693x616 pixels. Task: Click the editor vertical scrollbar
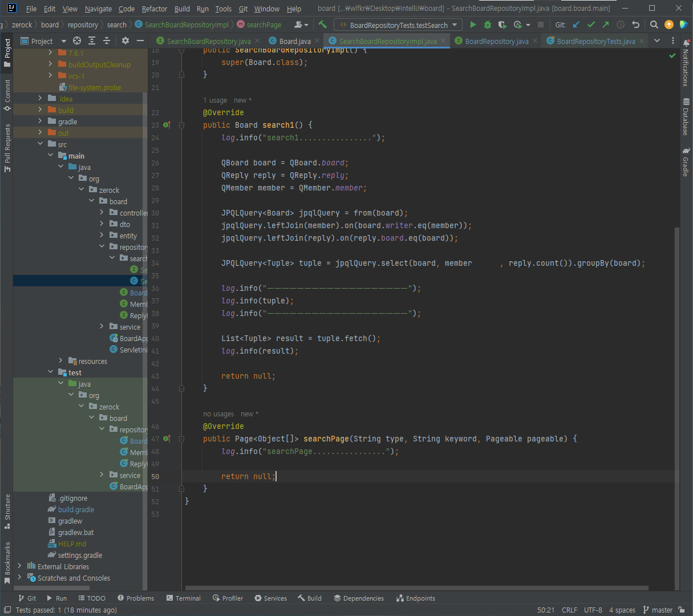pyautogui.click(x=677, y=408)
